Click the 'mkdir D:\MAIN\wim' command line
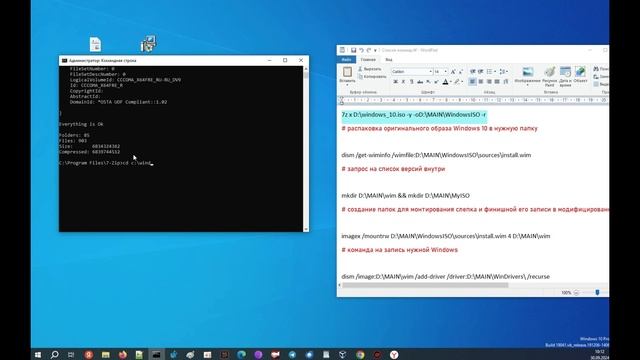This screenshot has width=640, height=360. (x=405, y=196)
